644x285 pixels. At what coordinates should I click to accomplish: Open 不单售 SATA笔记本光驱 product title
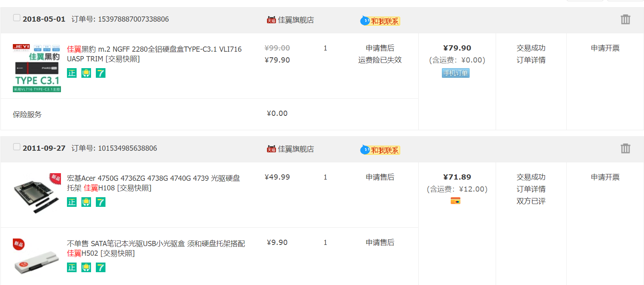coord(156,248)
